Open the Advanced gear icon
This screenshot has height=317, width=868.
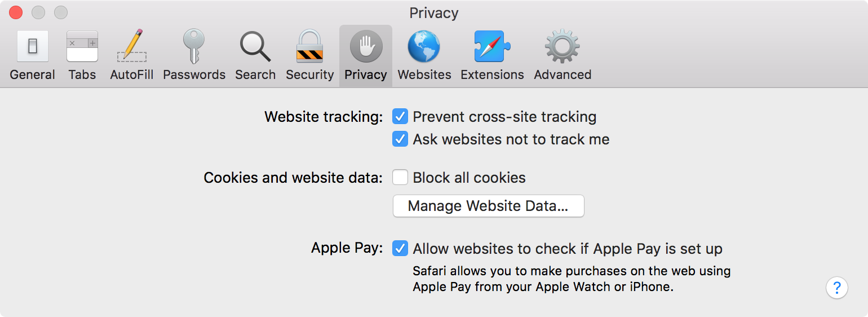pos(562,46)
